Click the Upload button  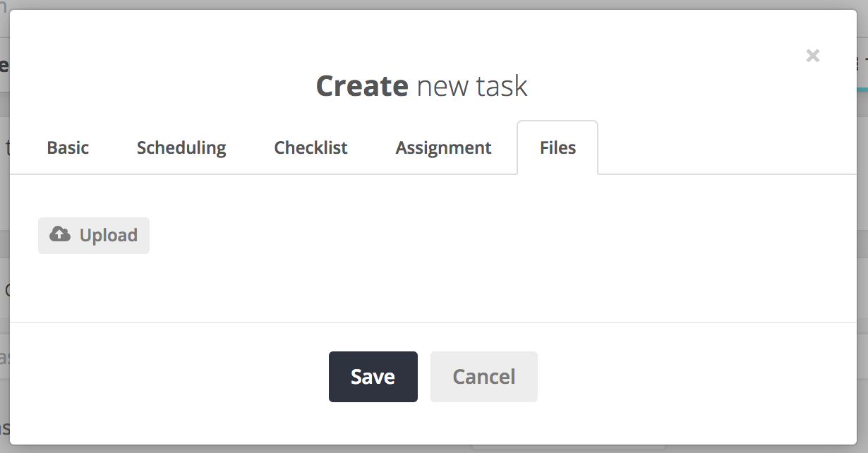(x=94, y=235)
